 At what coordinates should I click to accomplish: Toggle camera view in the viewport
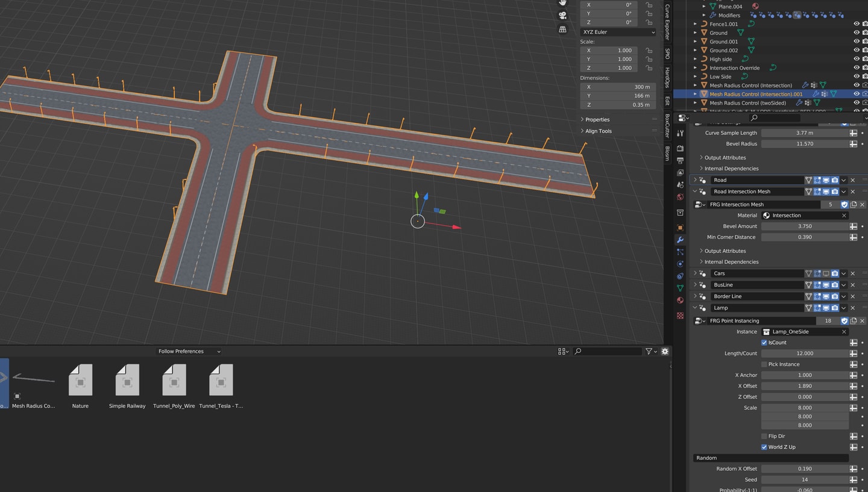click(x=562, y=16)
